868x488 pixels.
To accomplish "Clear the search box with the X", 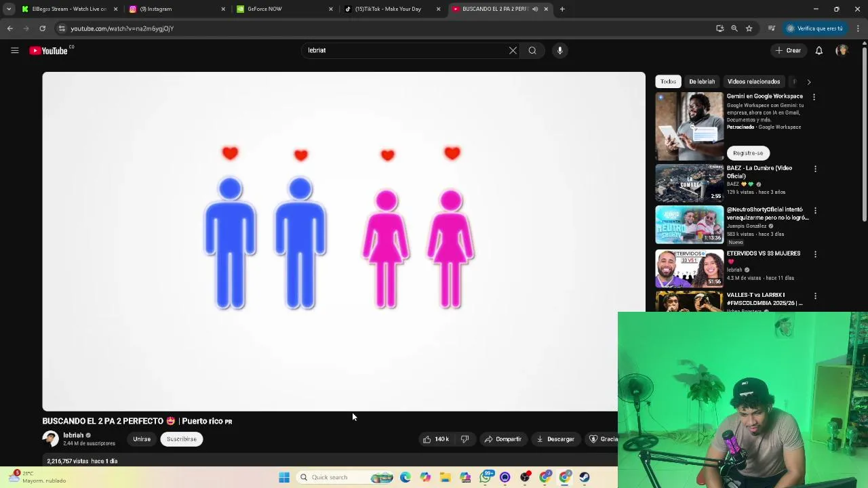I will tap(513, 50).
